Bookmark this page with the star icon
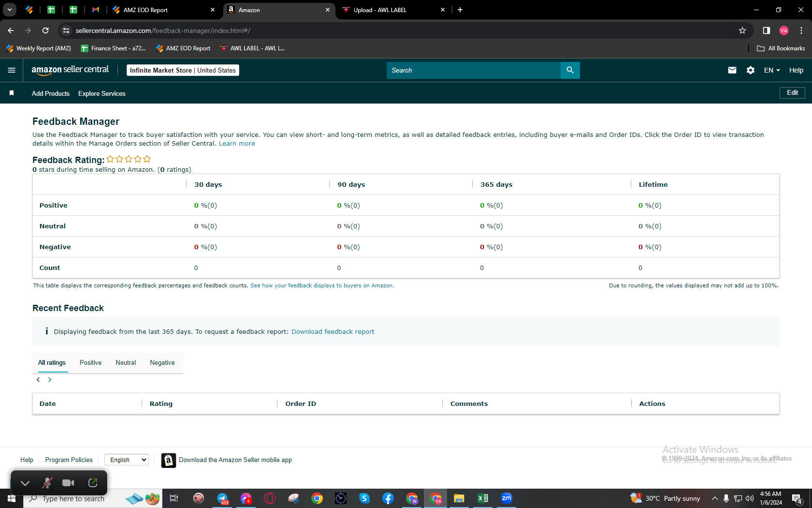This screenshot has height=508, width=812. pyautogui.click(x=742, y=30)
